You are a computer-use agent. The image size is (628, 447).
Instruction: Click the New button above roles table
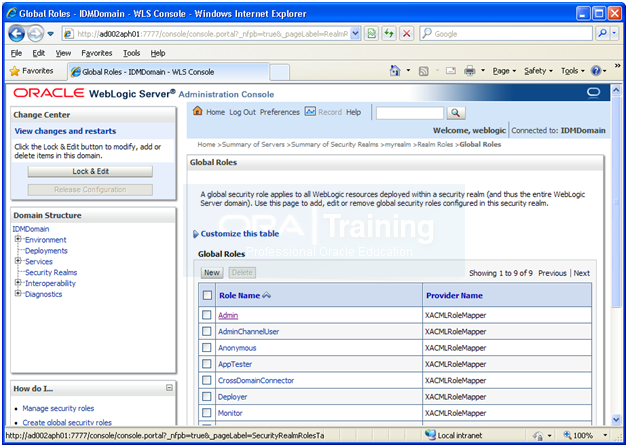(211, 273)
